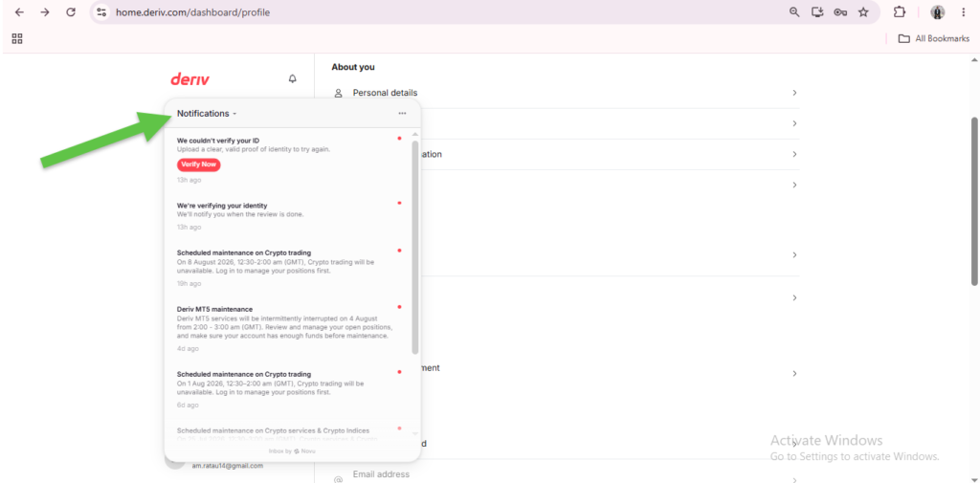Click the '13h ago' timestamp under Verify Now
This screenshot has width=980, height=483.
point(189,180)
